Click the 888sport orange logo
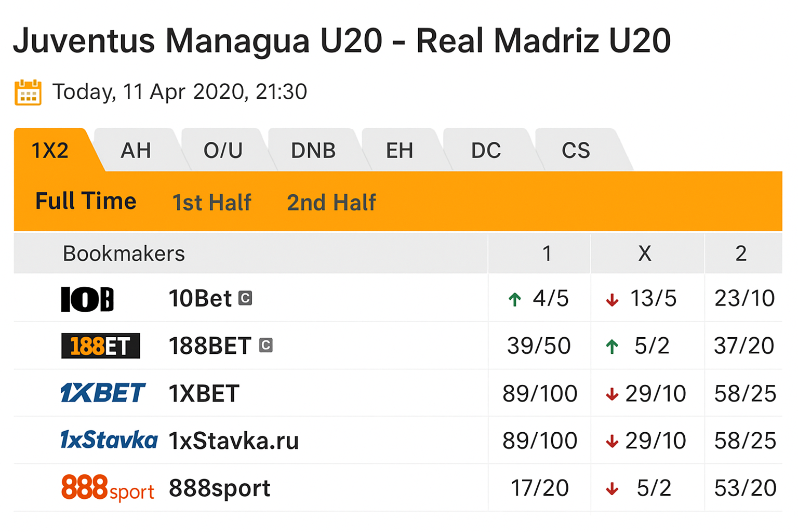This screenshot has height=532, width=798. pos(108,488)
